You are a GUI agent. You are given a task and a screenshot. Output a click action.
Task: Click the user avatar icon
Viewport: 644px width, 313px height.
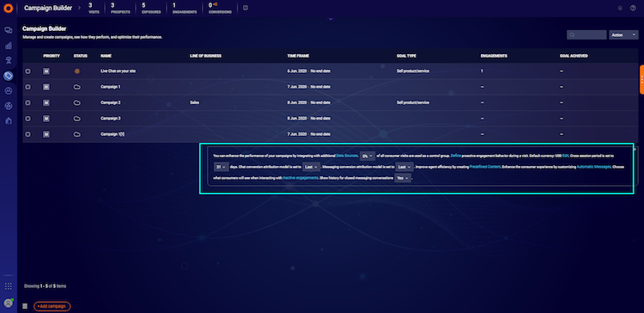[9, 304]
